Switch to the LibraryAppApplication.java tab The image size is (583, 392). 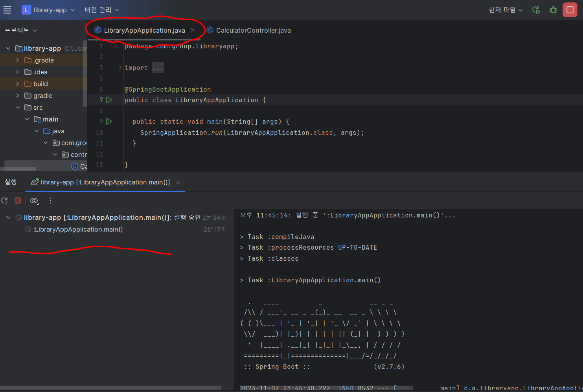[144, 30]
